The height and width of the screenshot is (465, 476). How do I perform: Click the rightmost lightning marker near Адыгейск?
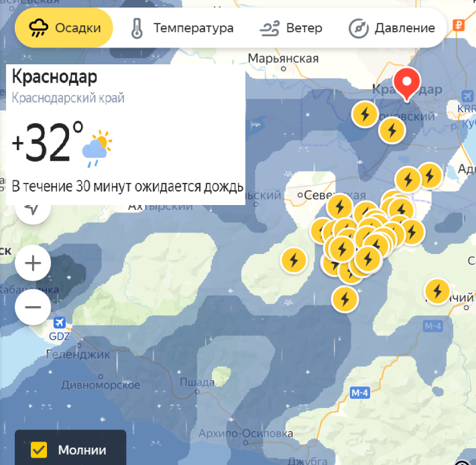point(430,176)
